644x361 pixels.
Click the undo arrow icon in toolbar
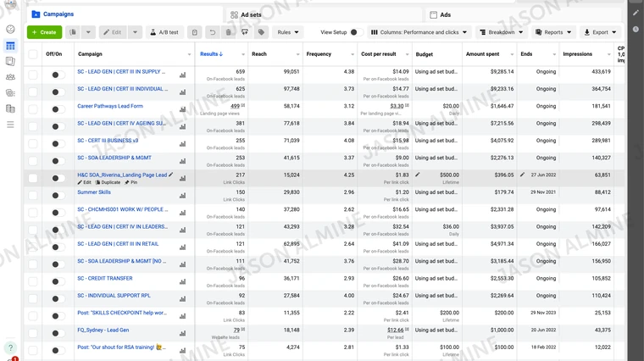point(213,32)
